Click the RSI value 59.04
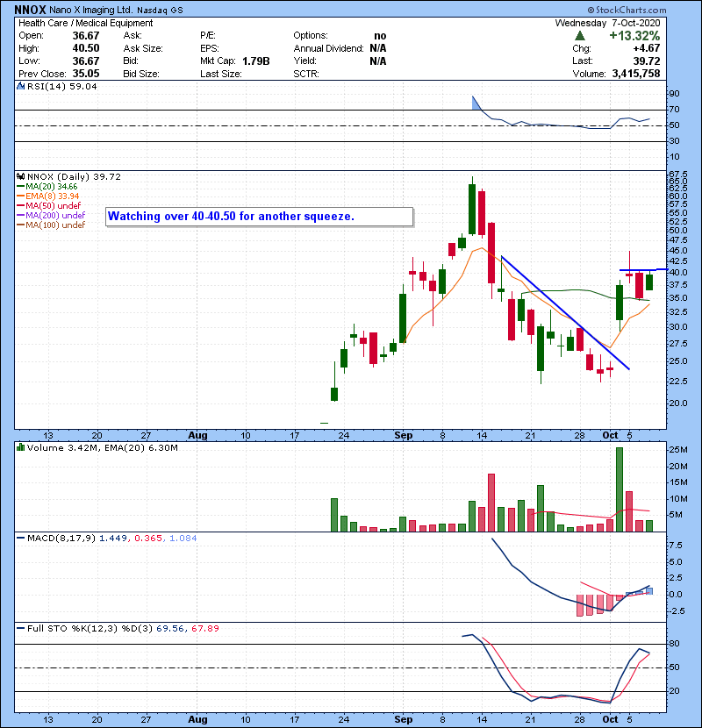This screenshot has width=702, height=728. click(x=84, y=86)
